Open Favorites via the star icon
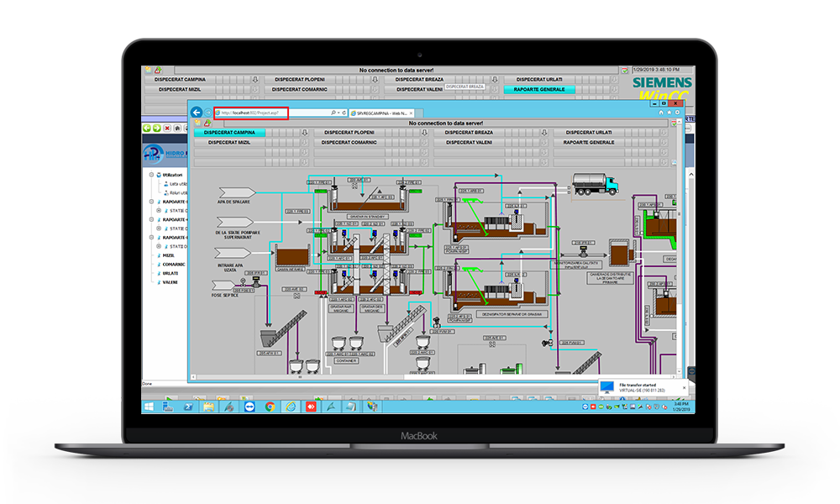 click(669, 113)
